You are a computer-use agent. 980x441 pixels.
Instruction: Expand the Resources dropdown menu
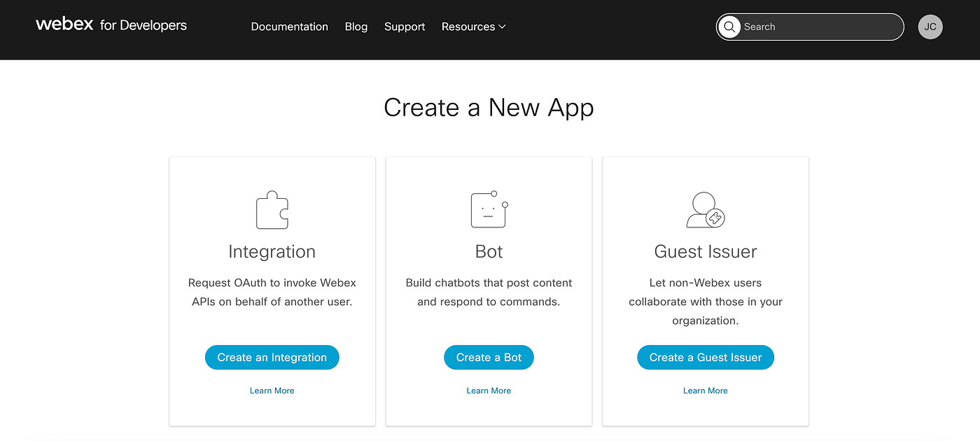473,27
